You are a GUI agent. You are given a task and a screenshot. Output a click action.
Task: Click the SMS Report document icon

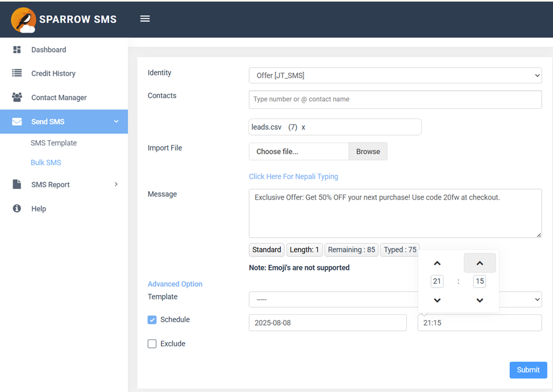click(17, 184)
